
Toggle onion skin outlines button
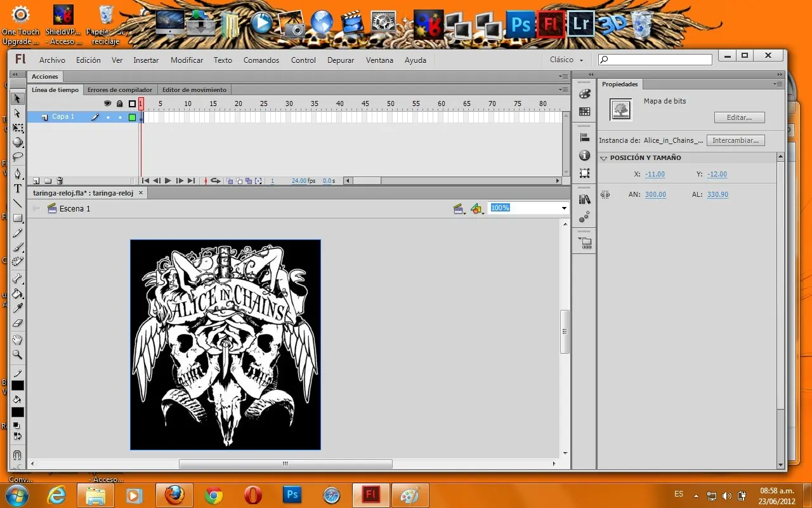(239, 181)
